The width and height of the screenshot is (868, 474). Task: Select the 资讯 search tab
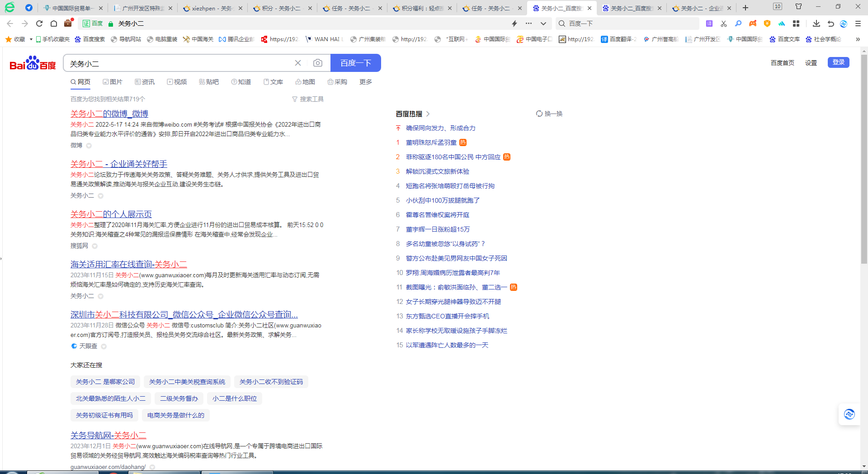145,82
